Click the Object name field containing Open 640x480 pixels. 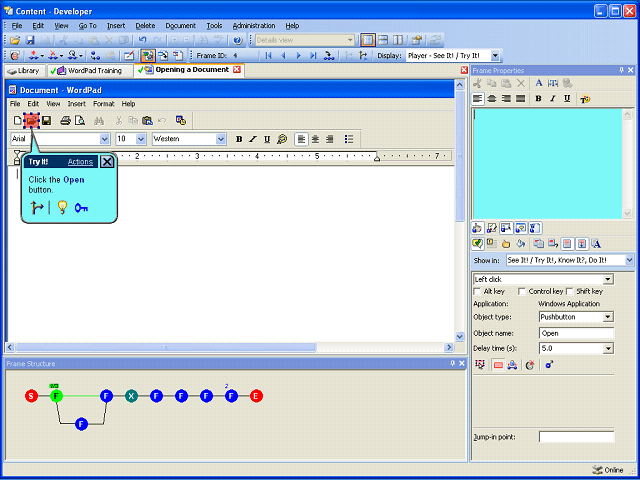coord(576,333)
